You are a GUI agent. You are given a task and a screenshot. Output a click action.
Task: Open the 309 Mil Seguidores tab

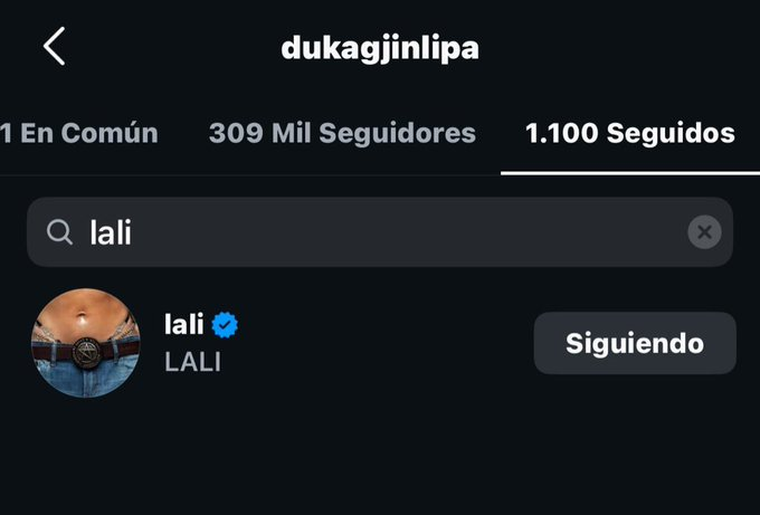tap(342, 133)
